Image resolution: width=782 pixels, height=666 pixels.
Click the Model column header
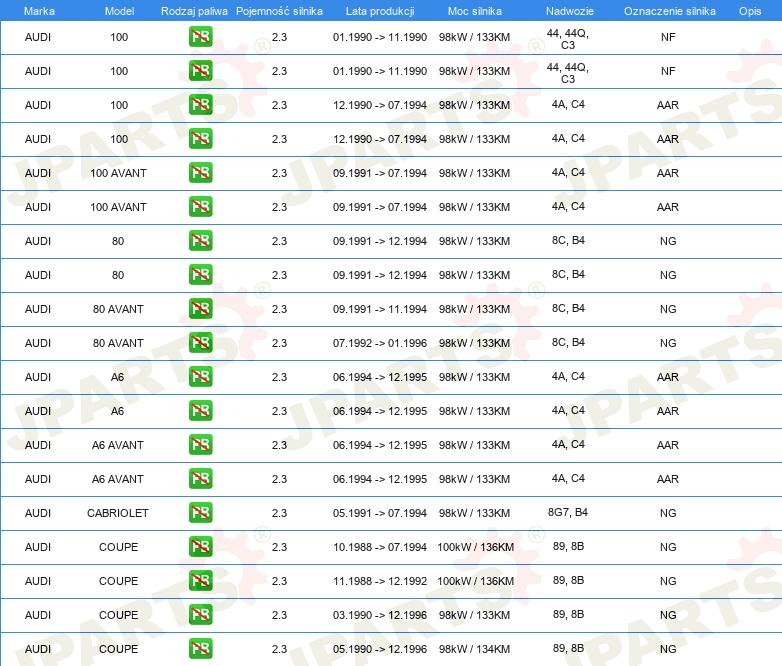coord(119,11)
